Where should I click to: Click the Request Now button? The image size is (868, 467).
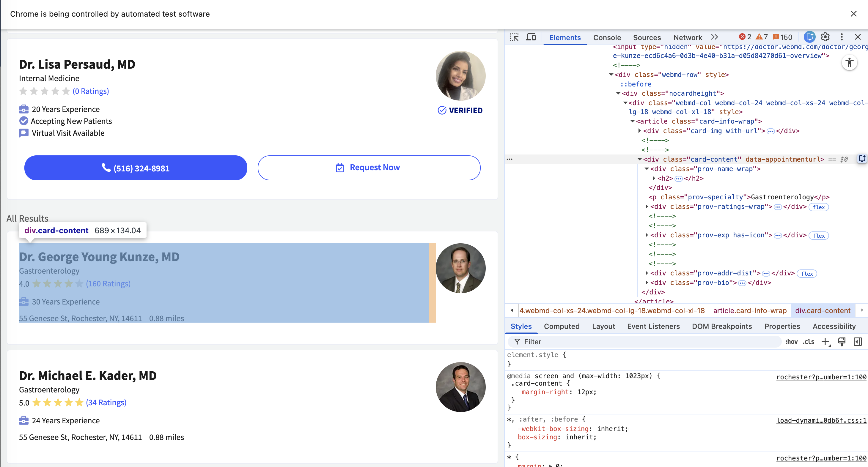coord(369,168)
